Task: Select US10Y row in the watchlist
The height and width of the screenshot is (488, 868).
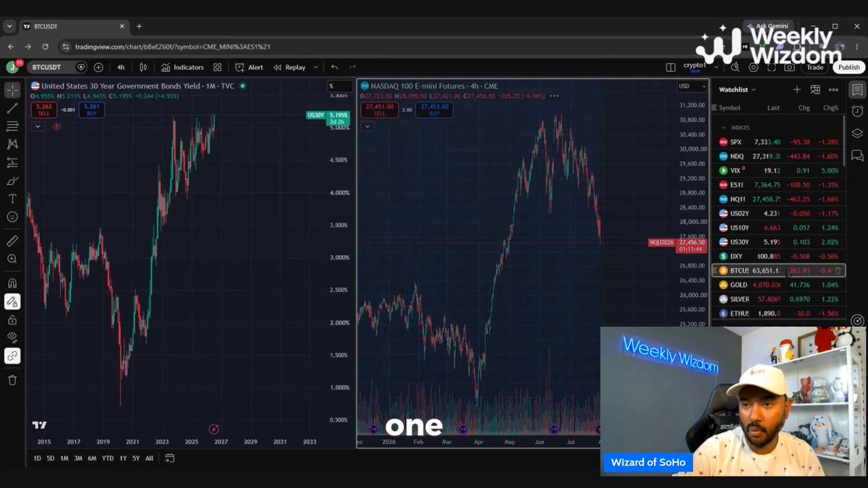Action: 778,228
